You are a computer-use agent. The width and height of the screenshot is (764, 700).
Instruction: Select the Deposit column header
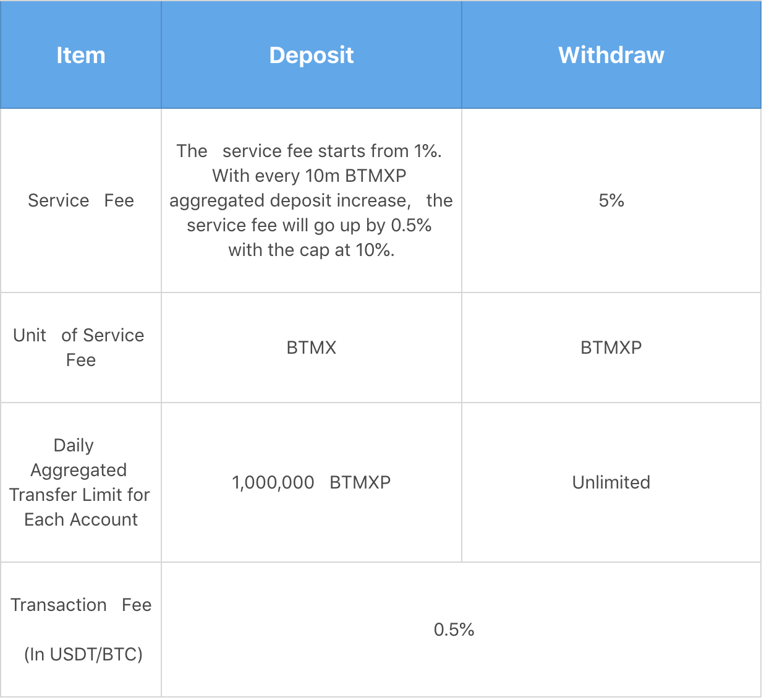[312, 55]
